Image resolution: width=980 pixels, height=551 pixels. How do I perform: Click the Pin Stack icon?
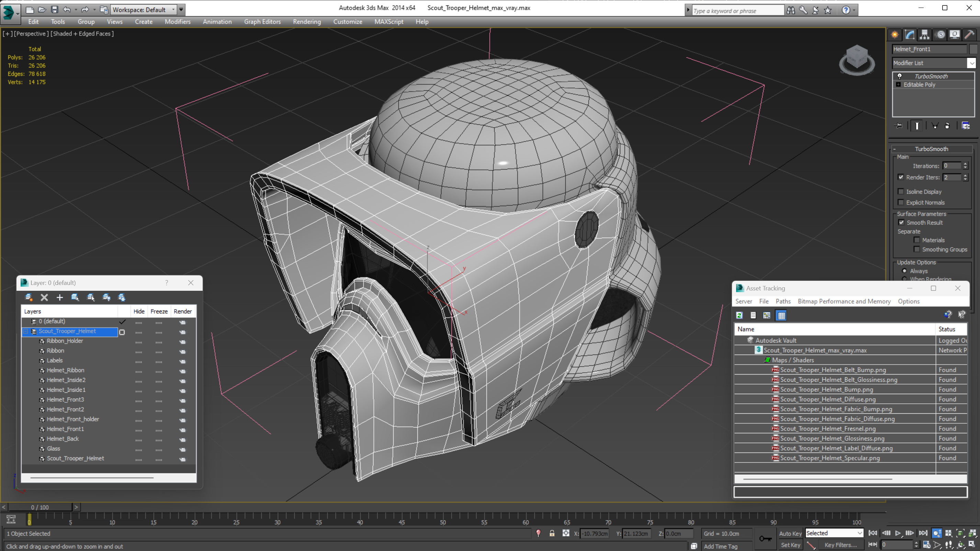(899, 126)
